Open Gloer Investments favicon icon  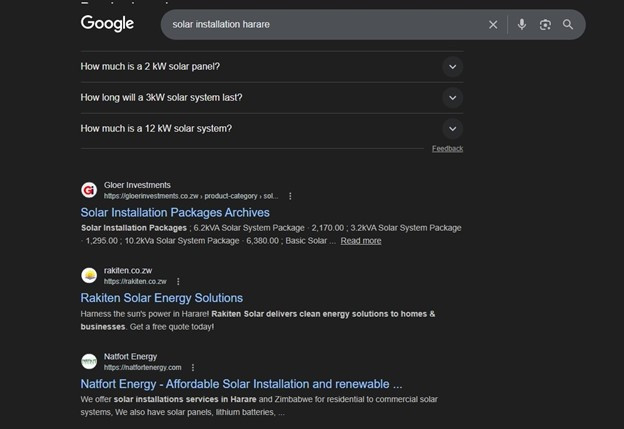click(x=89, y=190)
